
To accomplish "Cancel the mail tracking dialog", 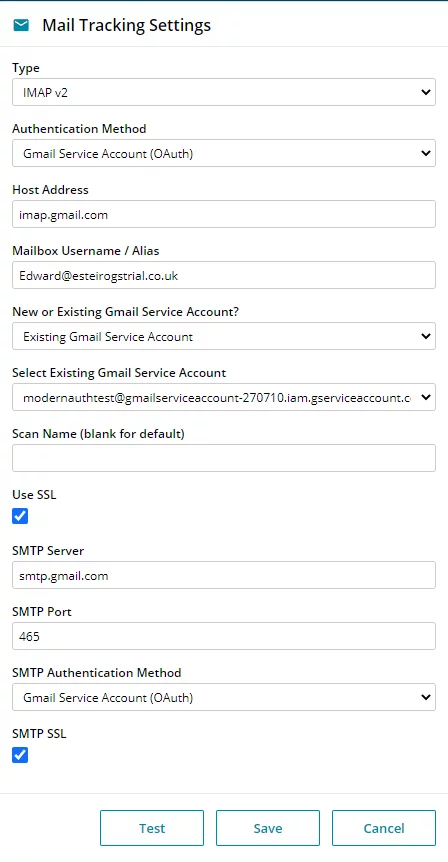I will coord(384,828).
